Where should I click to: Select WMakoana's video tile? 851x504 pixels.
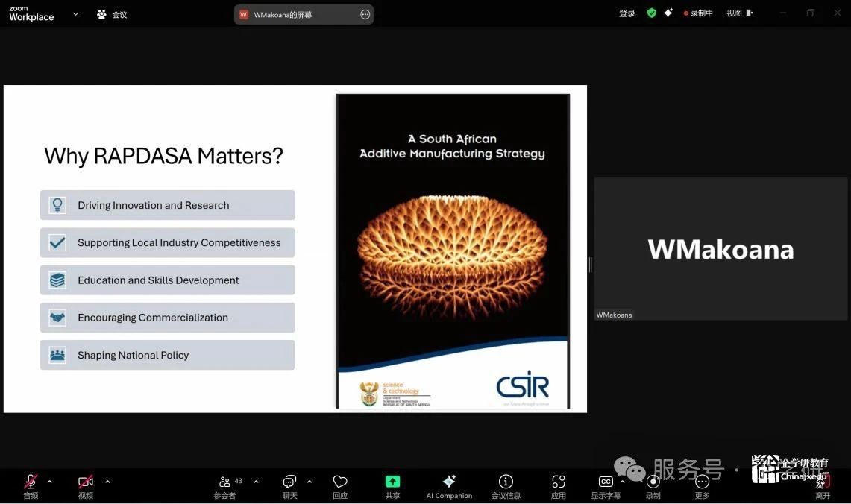pos(720,248)
